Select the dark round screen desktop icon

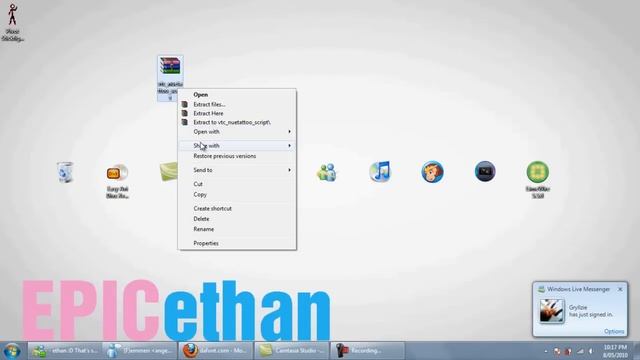coord(485,171)
